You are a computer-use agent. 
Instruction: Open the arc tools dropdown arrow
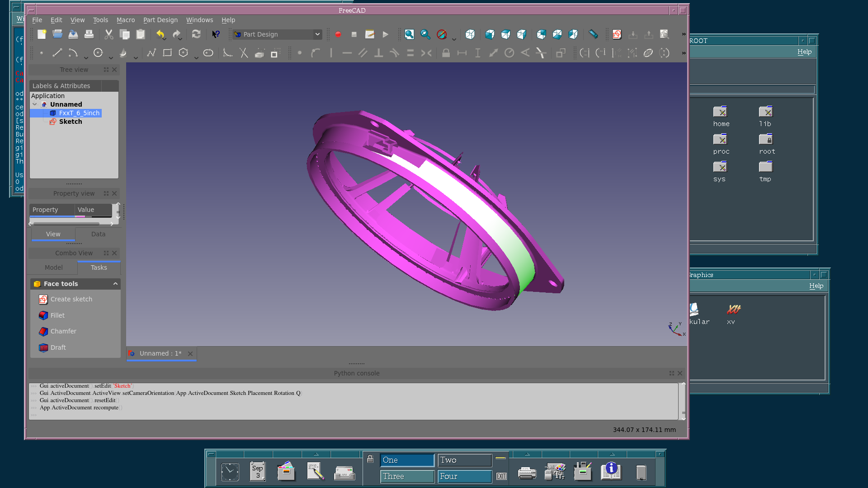(x=86, y=57)
